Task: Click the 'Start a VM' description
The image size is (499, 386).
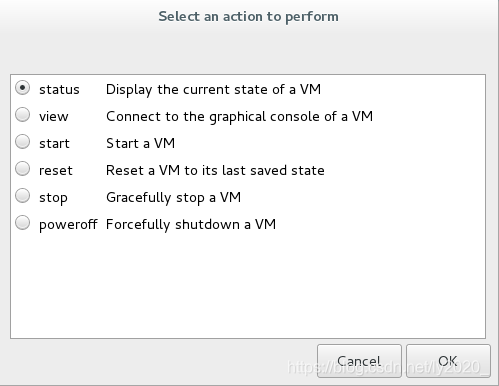Action: coord(140,144)
